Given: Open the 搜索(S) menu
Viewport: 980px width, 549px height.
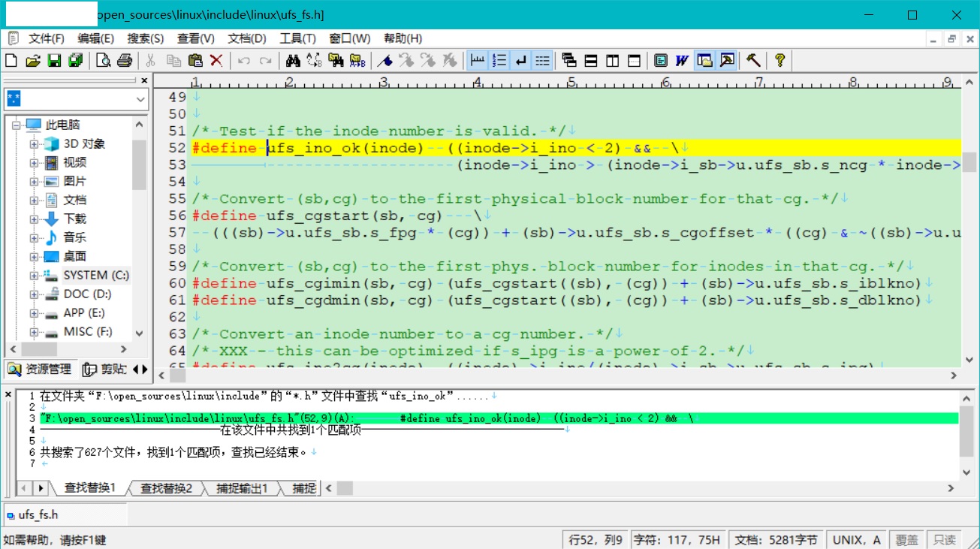Looking at the screenshot, I should coord(144,38).
